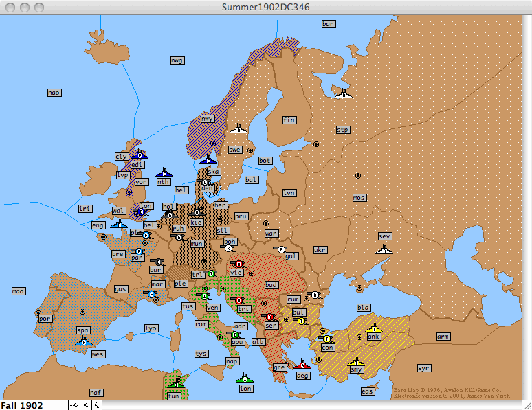
Task: Click the fin province label
Action: point(289,119)
